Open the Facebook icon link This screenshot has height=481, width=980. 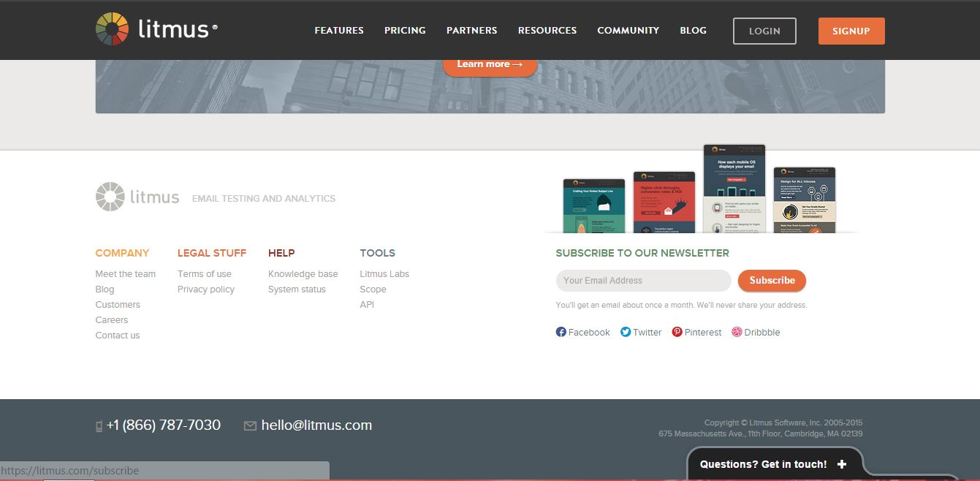pyautogui.click(x=561, y=332)
